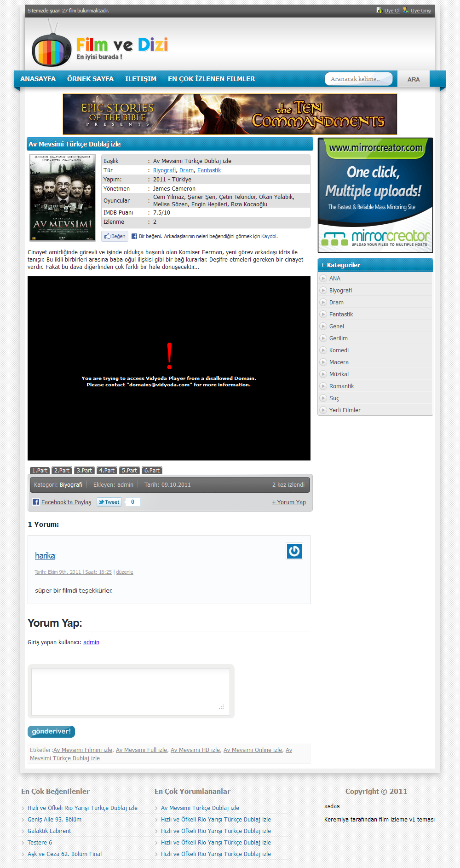Open the Macera category

click(x=339, y=362)
